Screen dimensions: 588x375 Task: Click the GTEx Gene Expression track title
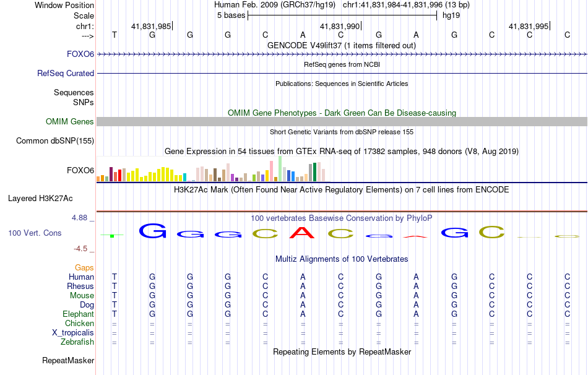pyautogui.click(x=342, y=151)
